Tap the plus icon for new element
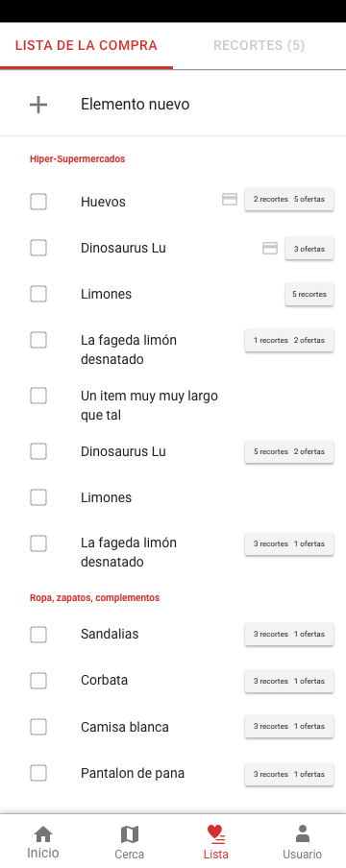Screen dimensions: 346x868 [38, 104]
